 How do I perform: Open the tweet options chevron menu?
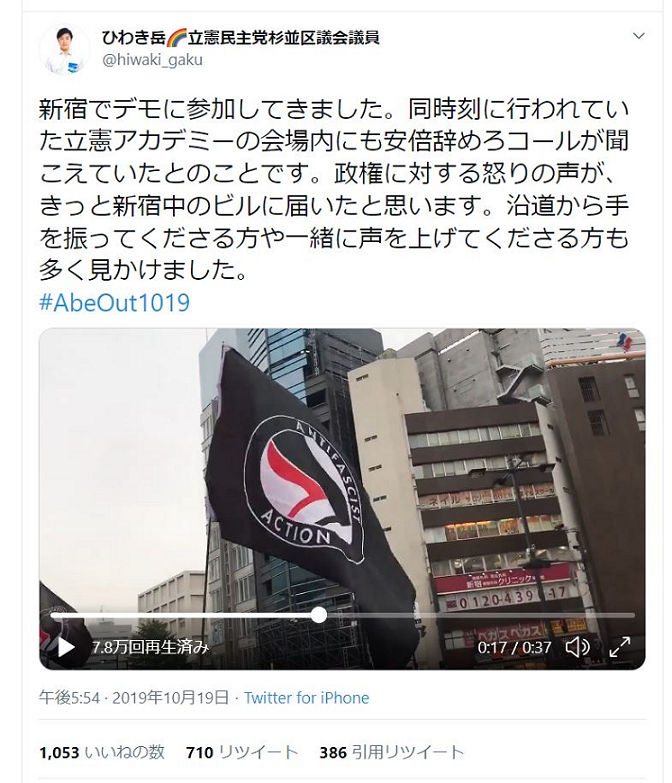point(639,36)
